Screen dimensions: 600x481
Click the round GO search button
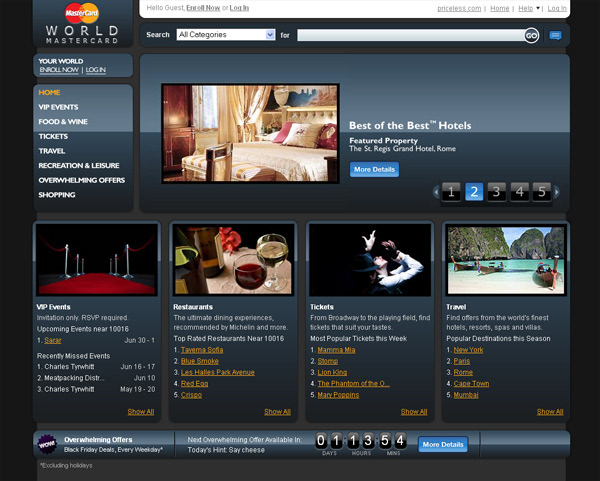tap(531, 36)
